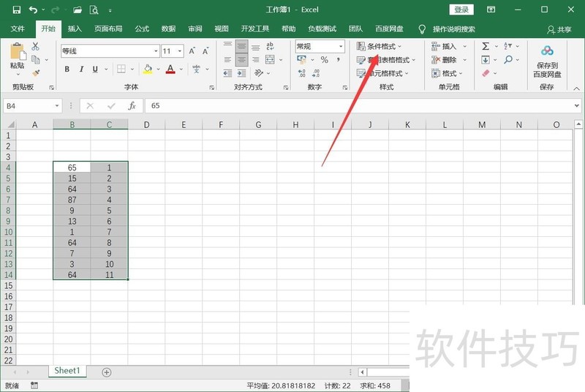This screenshot has width=585, height=392.
Task: Copy the selected cells
Action: pyautogui.click(x=36, y=60)
